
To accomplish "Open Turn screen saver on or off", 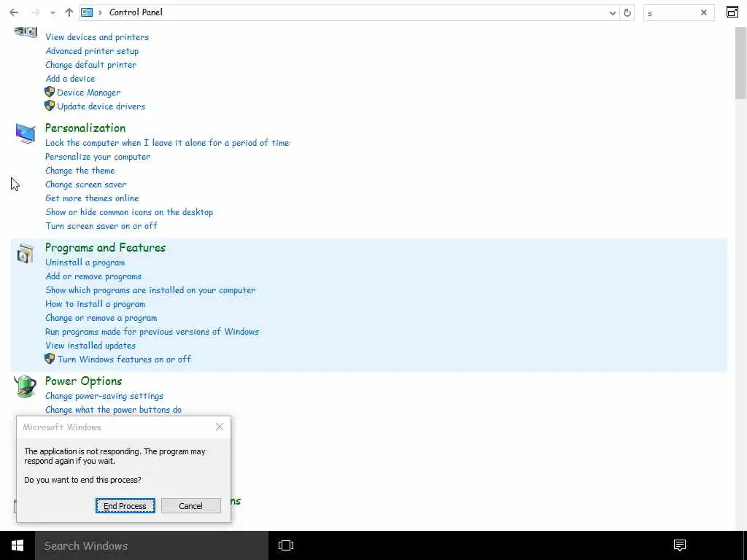I will (101, 226).
